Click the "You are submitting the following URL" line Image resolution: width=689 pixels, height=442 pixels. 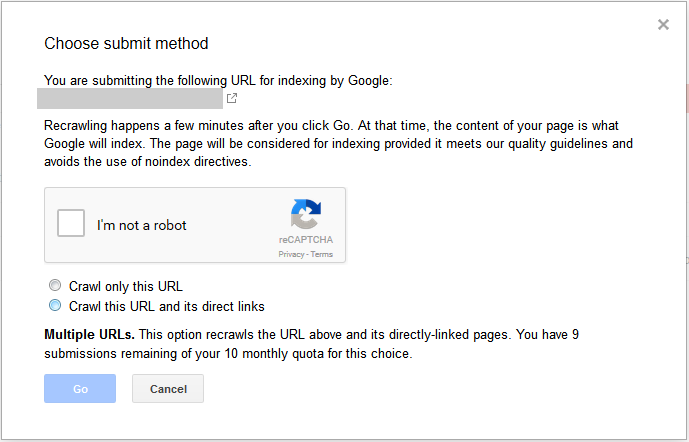218,80
